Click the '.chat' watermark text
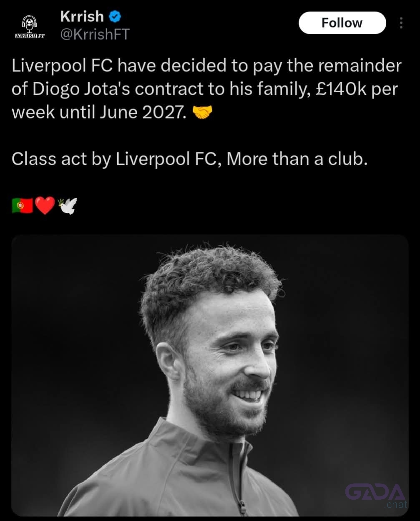420x521 pixels. coord(396,505)
